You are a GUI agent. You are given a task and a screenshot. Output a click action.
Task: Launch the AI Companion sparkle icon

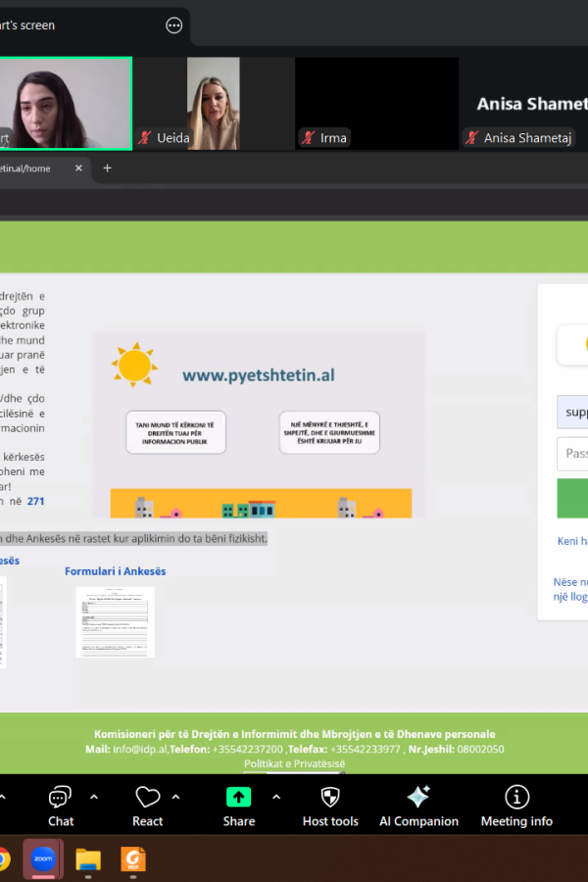[x=418, y=806]
